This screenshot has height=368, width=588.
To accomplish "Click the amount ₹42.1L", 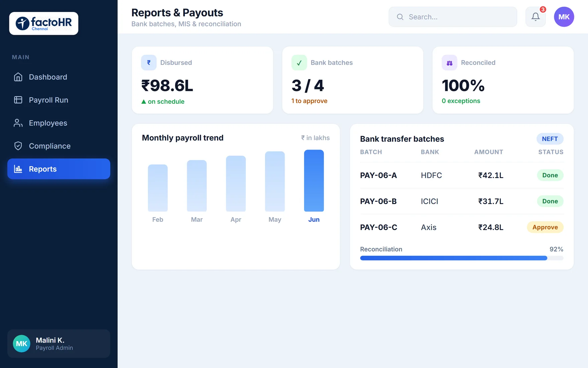I will tap(491, 175).
